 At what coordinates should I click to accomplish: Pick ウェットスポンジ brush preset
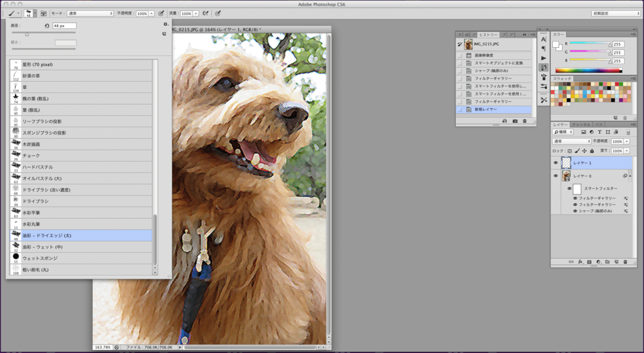(x=81, y=258)
